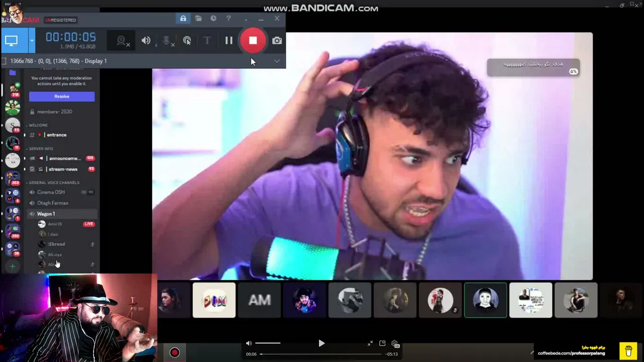Image resolution: width=644 pixels, height=362 pixels.
Task: Join the Otagh Farman voice channel
Action: click(62, 203)
